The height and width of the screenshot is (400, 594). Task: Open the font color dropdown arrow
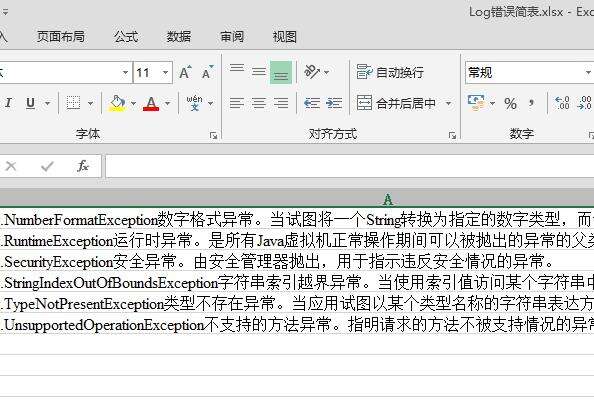pos(167,103)
